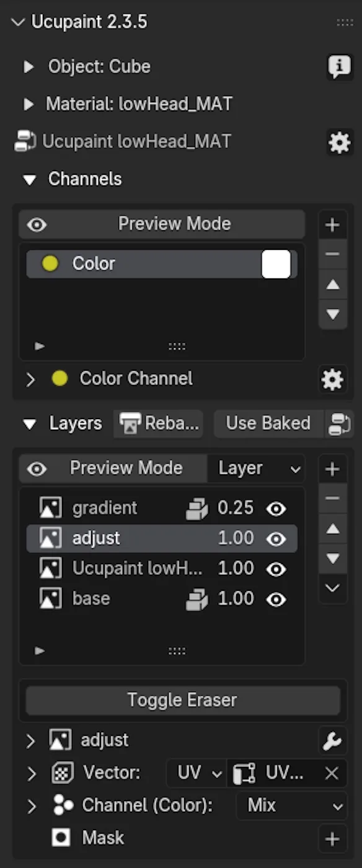Open the Color Channel settings gear
The width and height of the screenshot is (362, 868).
[333, 379]
